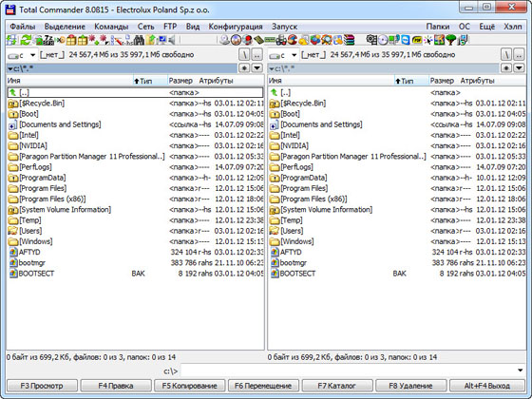Click the unpack files box icon
The width and height of the screenshot is (532, 399).
click(x=83, y=40)
